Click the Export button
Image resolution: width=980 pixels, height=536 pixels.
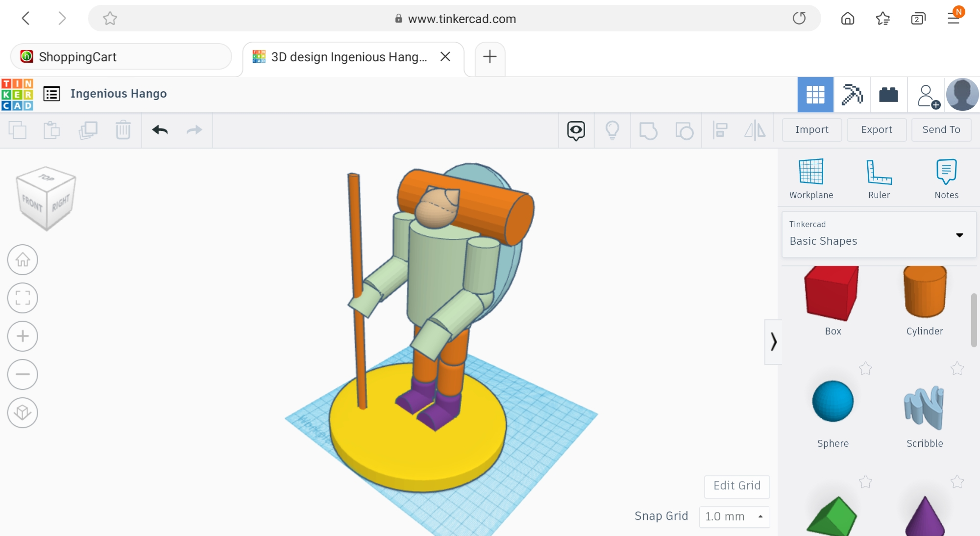pyautogui.click(x=876, y=130)
